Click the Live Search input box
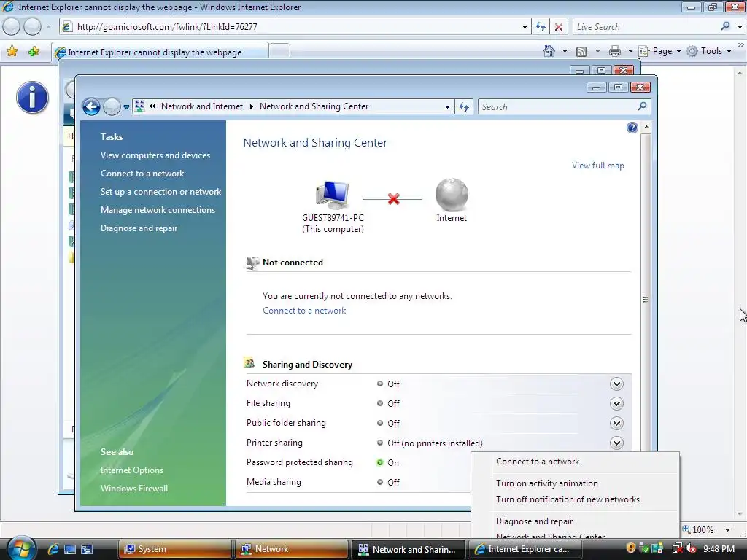The width and height of the screenshot is (747, 560). click(x=646, y=27)
